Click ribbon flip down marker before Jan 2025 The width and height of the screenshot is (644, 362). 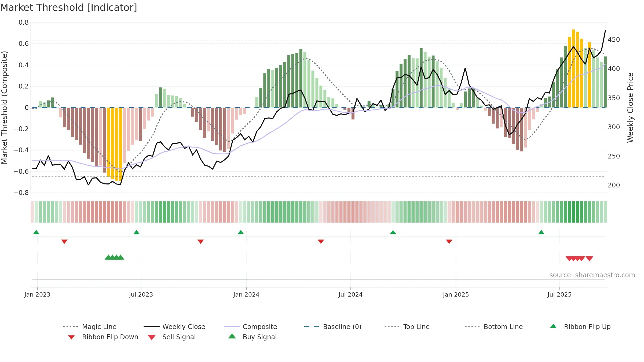[x=449, y=242]
